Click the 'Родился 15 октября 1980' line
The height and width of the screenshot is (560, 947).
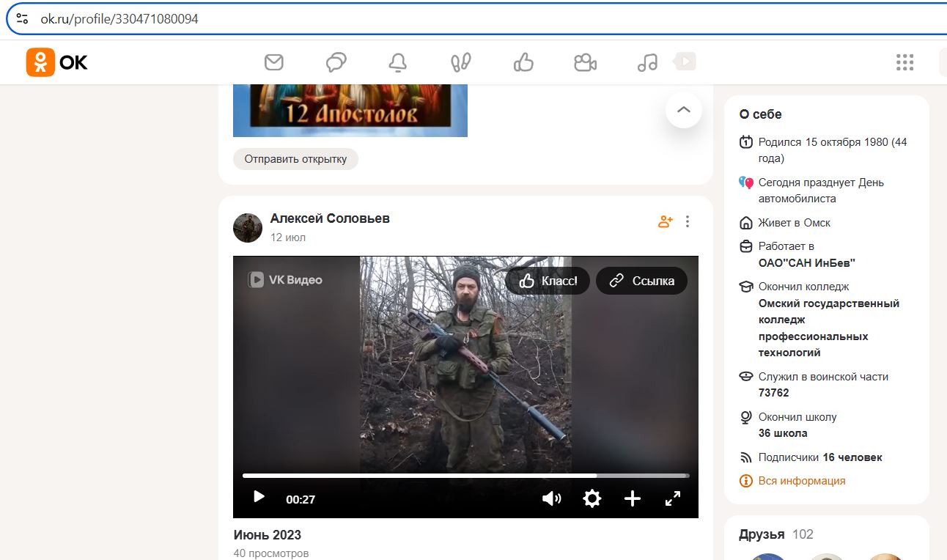[833, 150]
